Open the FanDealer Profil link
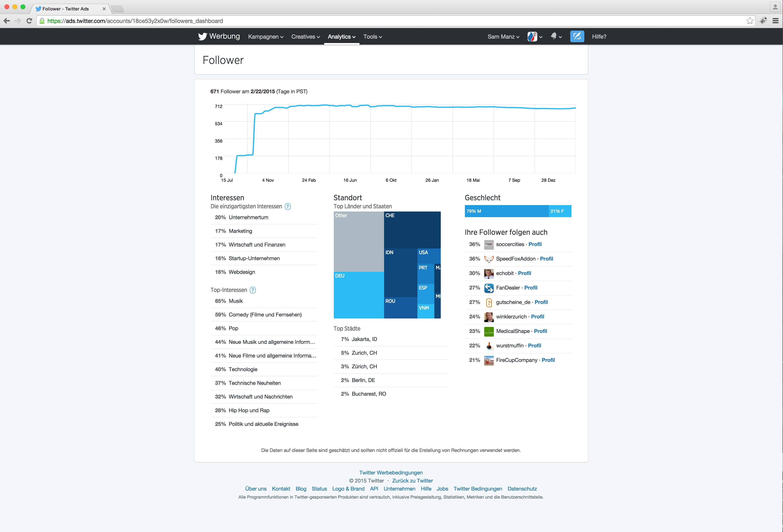This screenshot has height=532, width=783. coord(531,288)
